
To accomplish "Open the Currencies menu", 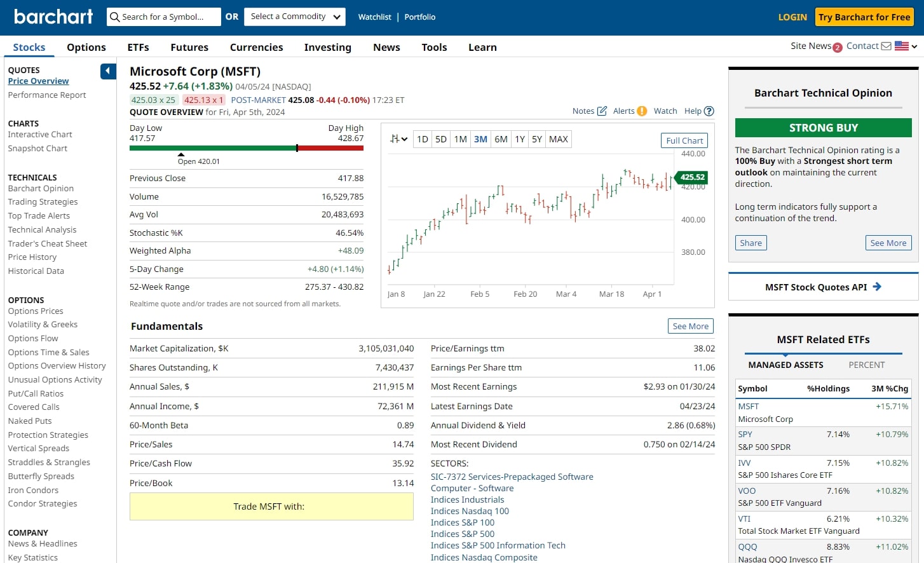I will [x=257, y=47].
